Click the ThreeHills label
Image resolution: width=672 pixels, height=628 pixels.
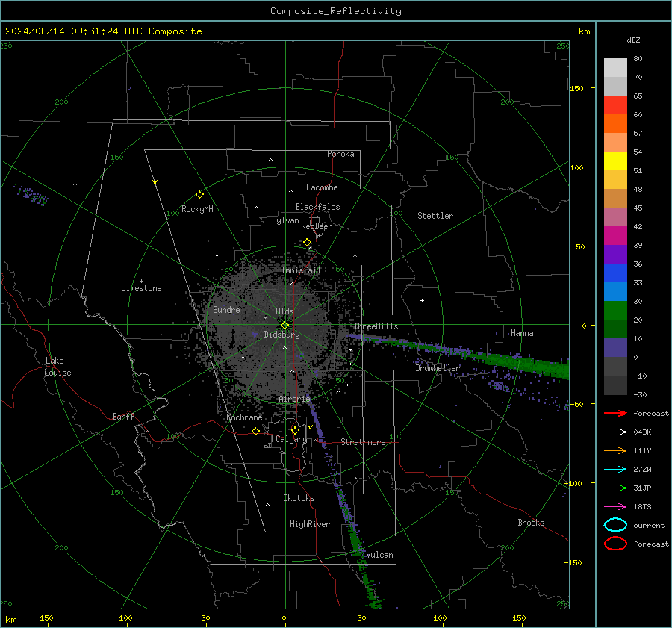(x=376, y=326)
